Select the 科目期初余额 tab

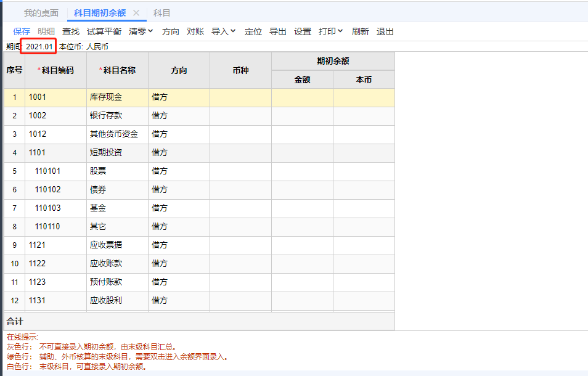pos(100,13)
